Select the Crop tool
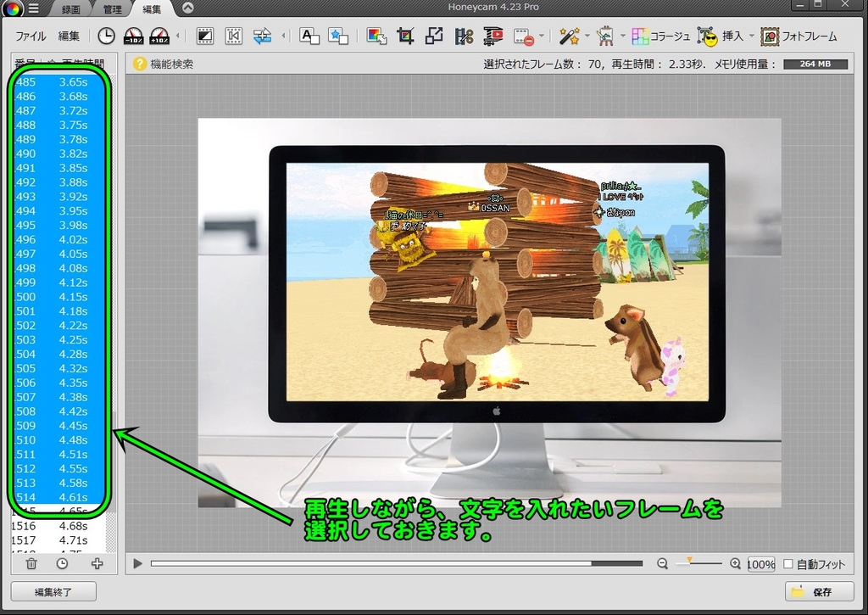Screen dimensions: 868x615 (405, 36)
